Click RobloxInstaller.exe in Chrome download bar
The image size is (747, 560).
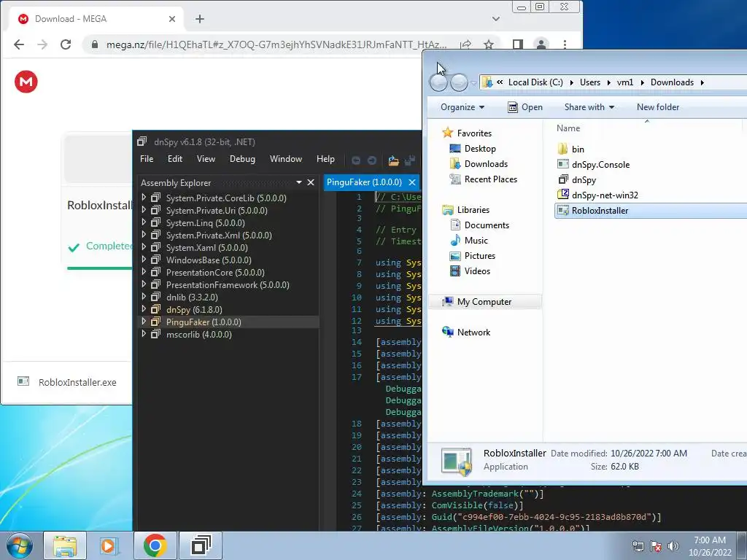tap(68, 382)
